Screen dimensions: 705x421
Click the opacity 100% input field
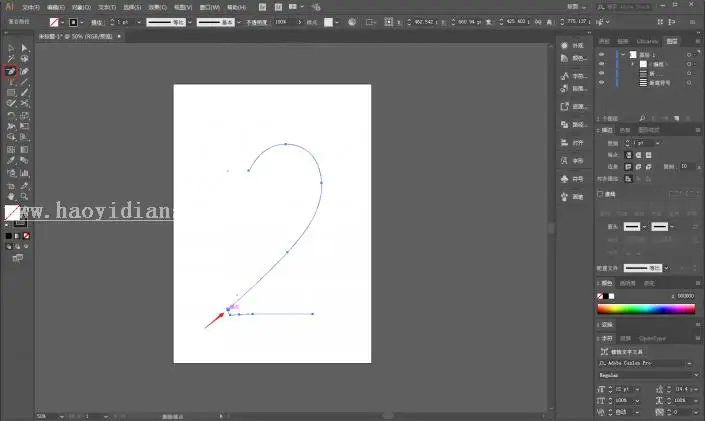pos(284,22)
